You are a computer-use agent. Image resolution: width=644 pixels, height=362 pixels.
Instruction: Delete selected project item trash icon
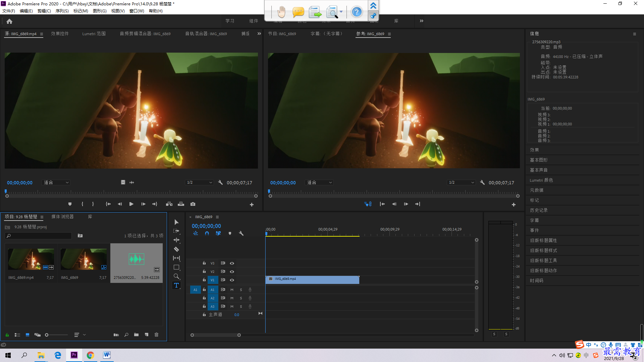[x=157, y=335]
